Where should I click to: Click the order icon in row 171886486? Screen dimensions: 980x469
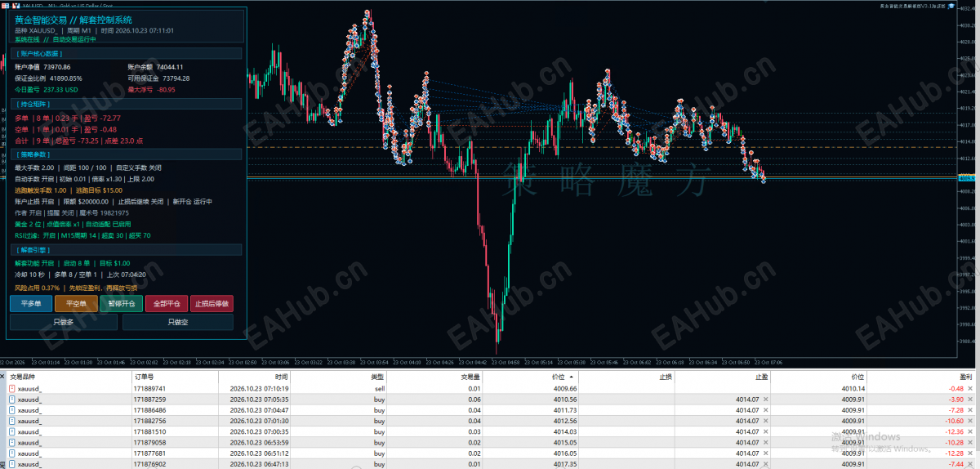tap(12, 410)
